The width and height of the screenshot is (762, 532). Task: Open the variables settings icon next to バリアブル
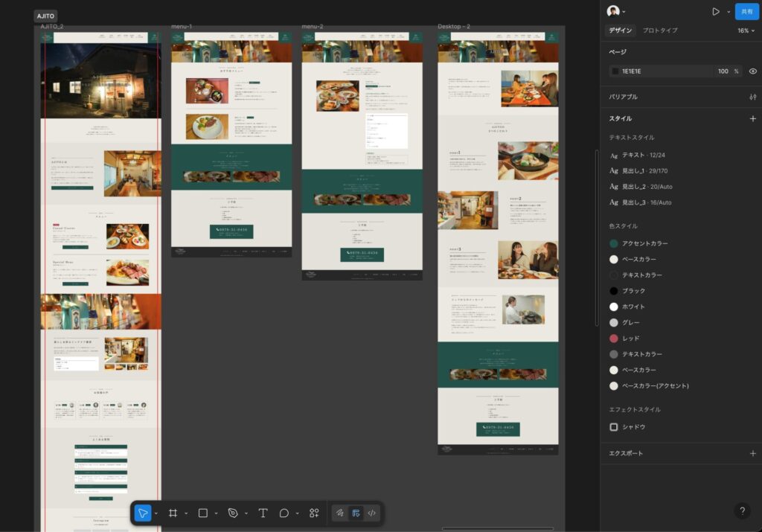(752, 97)
